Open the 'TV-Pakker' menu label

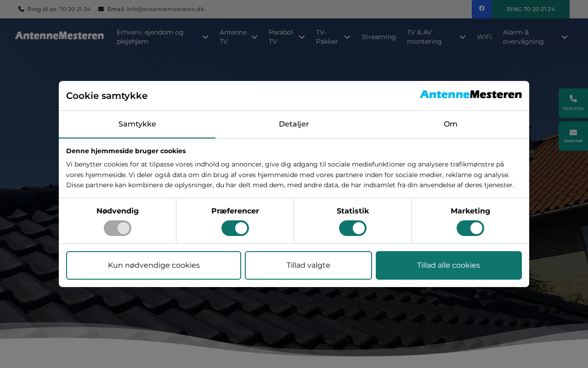(327, 37)
